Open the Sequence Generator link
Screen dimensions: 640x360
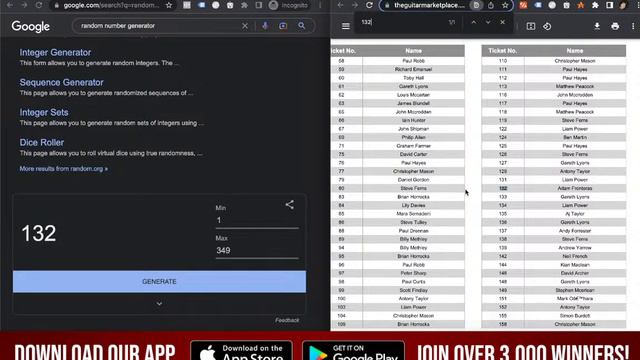coord(62,82)
